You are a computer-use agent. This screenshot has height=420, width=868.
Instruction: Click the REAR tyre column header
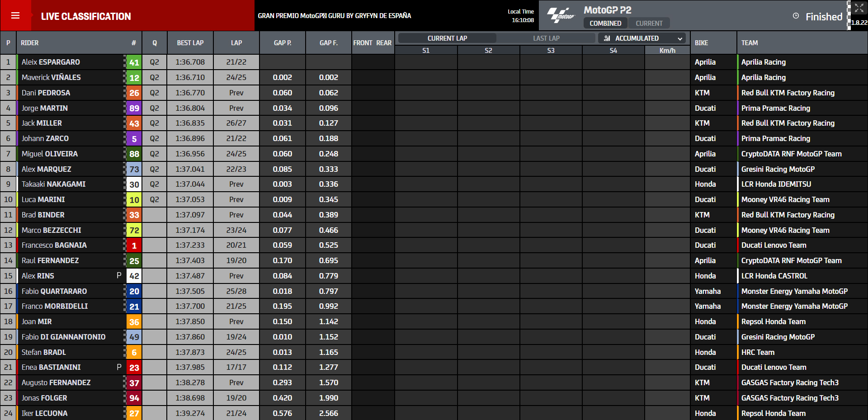point(384,43)
